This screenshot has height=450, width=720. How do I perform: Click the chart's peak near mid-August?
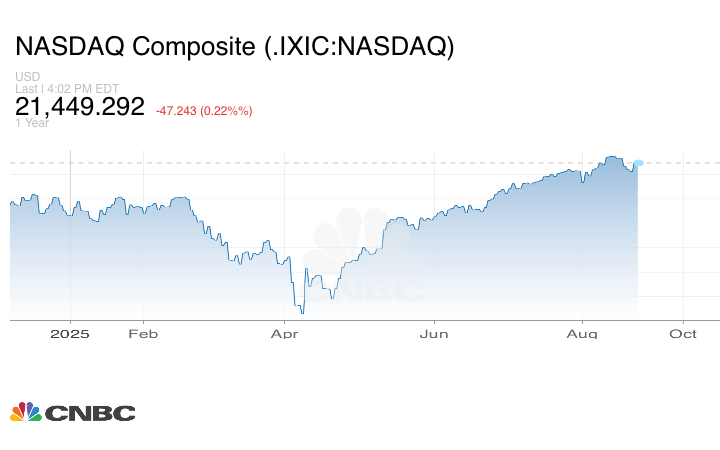pyautogui.click(x=612, y=157)
